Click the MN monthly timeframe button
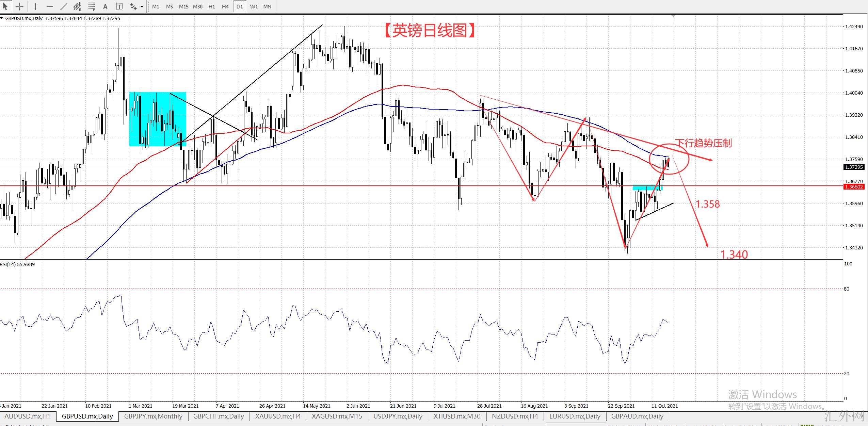 (x=267, y=6)
